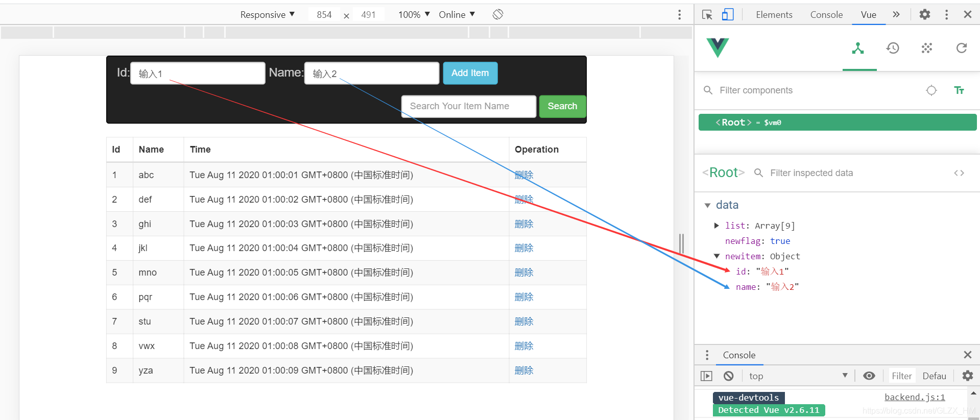
Task: Open the Vue events dots view
Action: (927, 48)
